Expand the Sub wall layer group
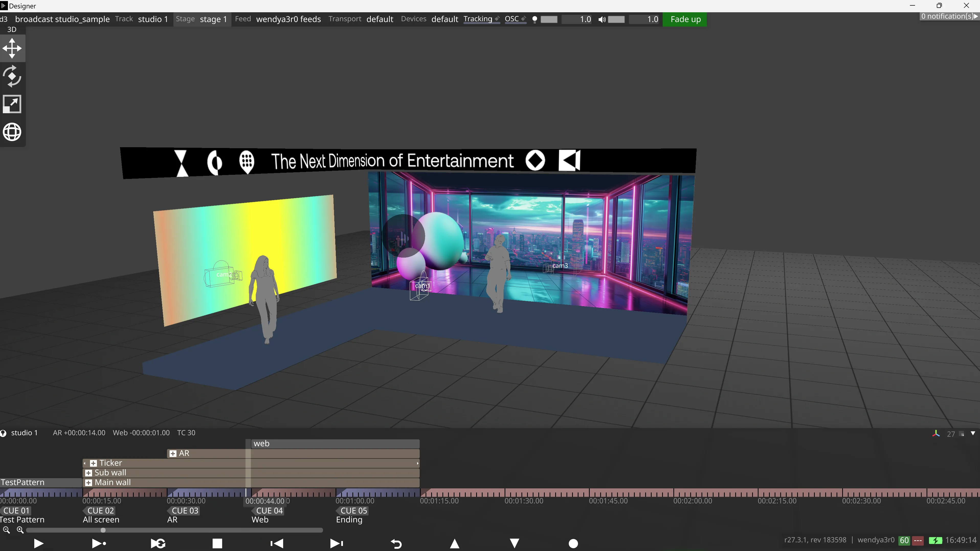Screen dimensions: 980x551 pyautogui.click(x=89, y=473)
